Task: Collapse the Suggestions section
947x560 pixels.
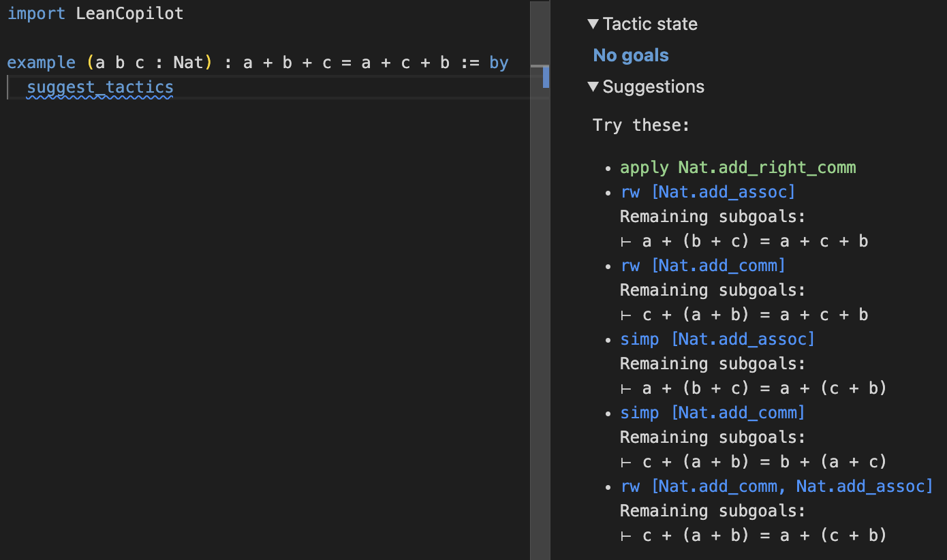Action: (592, 87)
